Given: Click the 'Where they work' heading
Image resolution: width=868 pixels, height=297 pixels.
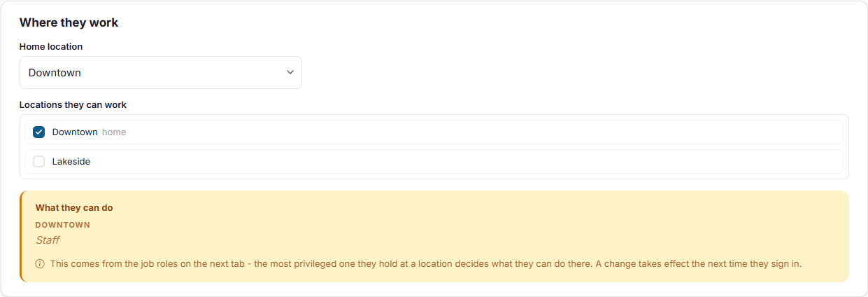Looking at the screenshot, I should click(69, 22).
